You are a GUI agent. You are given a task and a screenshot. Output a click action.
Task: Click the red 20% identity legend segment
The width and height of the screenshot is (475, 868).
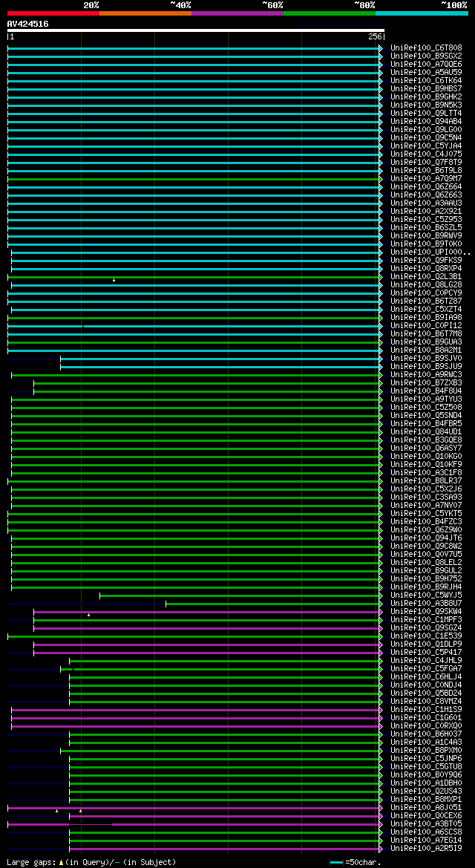click(x=53, y=13)
